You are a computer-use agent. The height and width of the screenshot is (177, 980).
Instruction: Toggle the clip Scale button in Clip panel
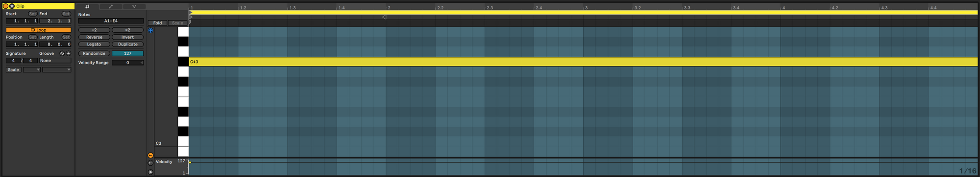pyautogui.click(x=13, y=70)
